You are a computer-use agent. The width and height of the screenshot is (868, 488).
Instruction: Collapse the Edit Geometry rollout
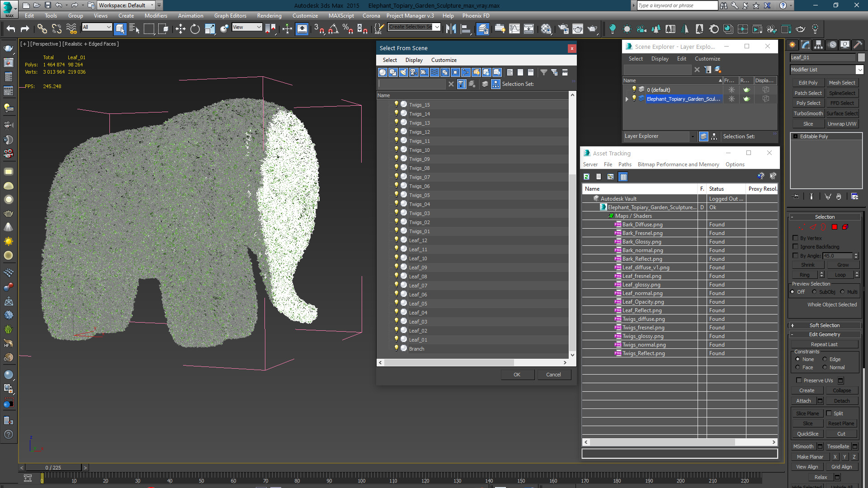tap(825, 334)
